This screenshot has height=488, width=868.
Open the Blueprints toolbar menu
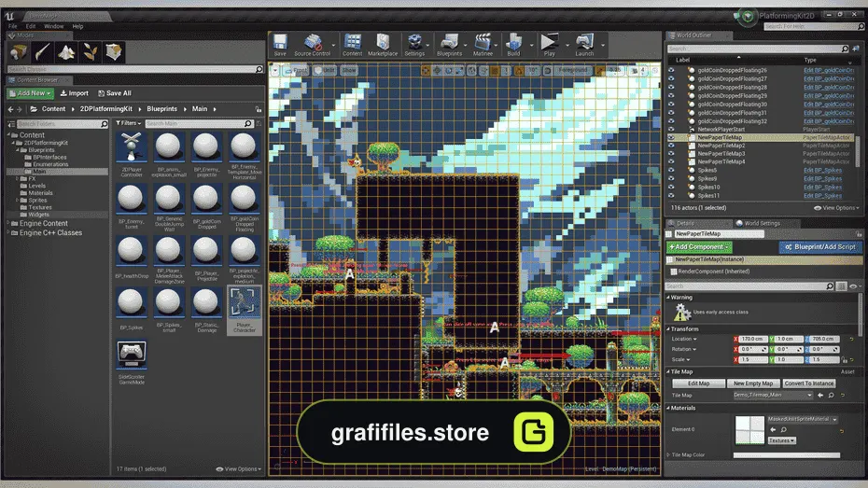click(449, 45)
